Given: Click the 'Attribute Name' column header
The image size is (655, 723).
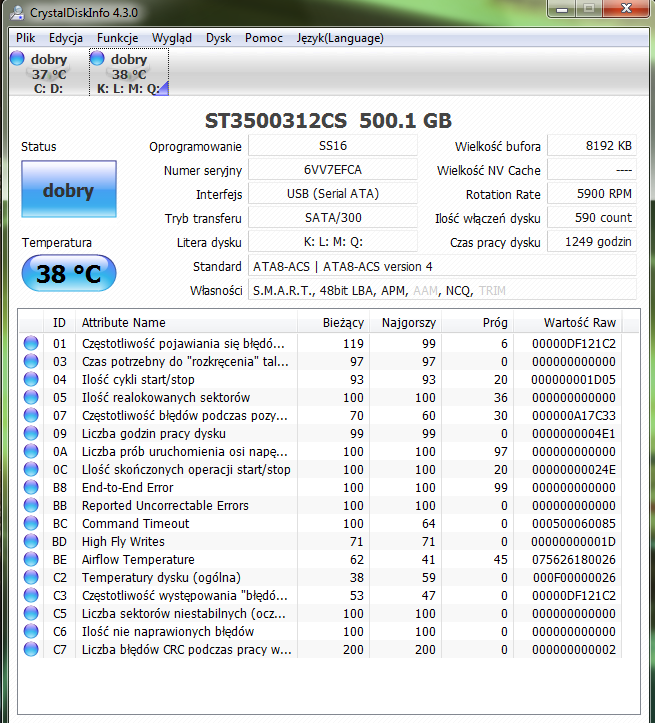Looking at the screenshot, I should (123, 323).
